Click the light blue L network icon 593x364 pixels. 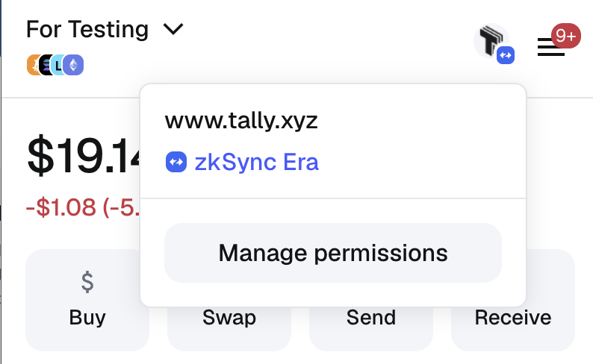pyautogui.click(x=60, y=66)
